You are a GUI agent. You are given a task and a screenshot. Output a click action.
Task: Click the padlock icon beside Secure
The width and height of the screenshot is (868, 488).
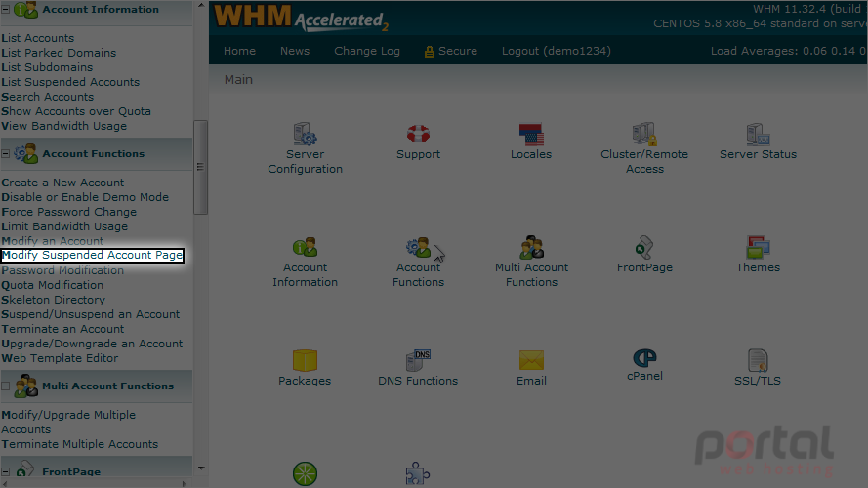429,52
